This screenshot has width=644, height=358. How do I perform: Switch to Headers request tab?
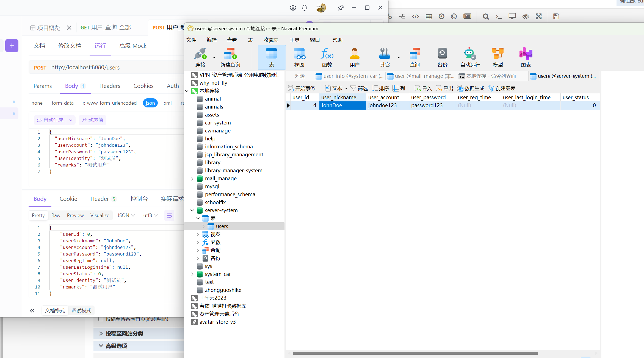(110, 86)
